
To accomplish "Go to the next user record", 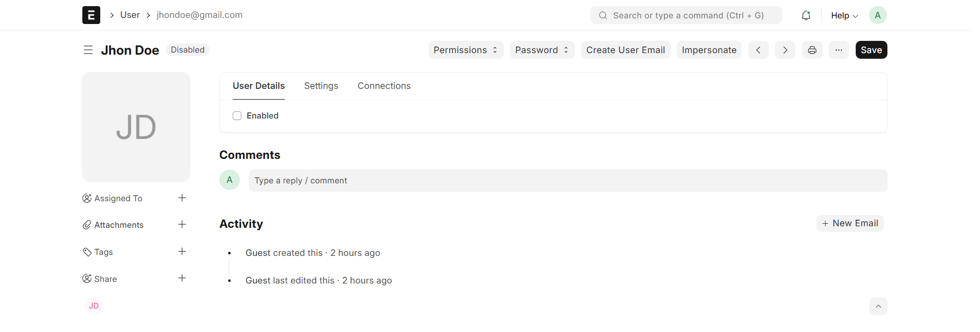I will coord(785,50).
